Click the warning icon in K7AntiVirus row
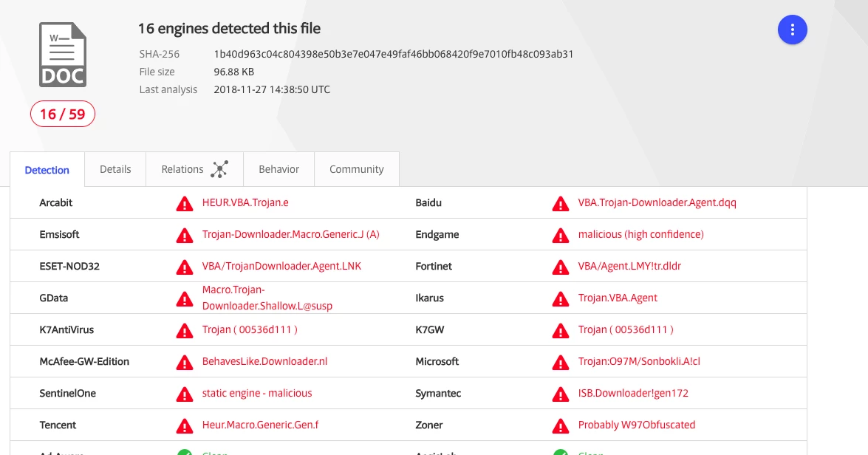Screen dimensions: 868x455 click(185, 330)
